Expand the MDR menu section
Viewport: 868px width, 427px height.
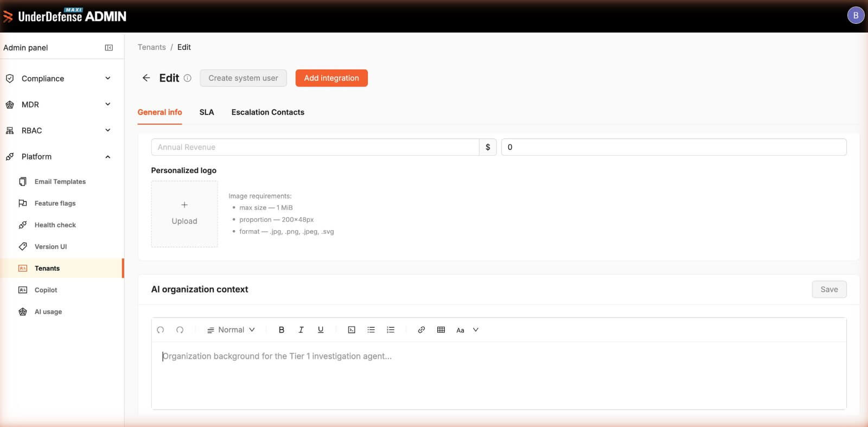(x=59, y=105)
